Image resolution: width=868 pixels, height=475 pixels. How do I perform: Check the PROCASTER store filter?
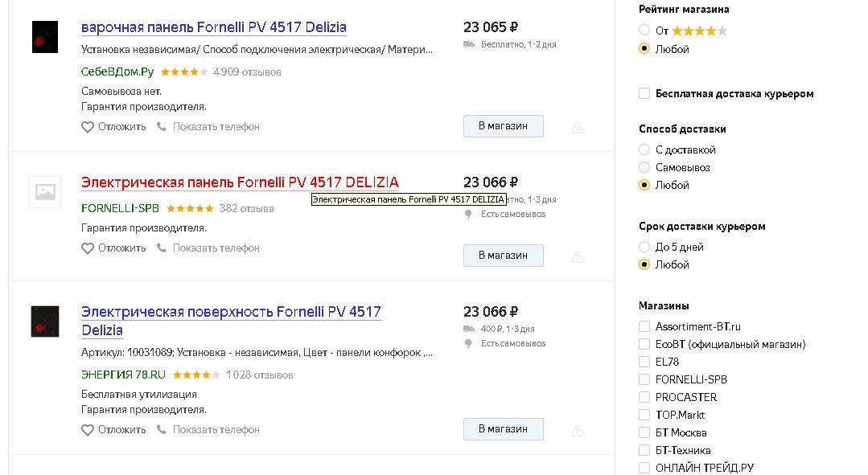(644, 397)
